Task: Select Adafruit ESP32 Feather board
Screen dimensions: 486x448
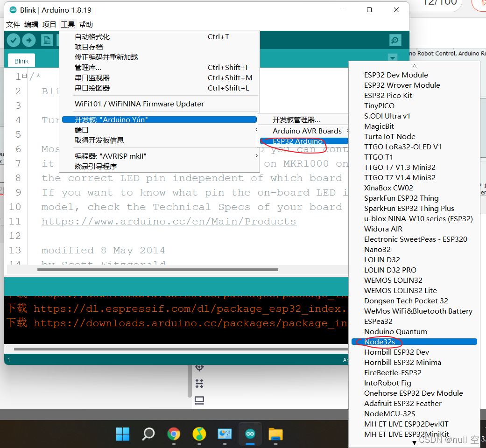Action: pyautogui.click(x=414, y=403)
